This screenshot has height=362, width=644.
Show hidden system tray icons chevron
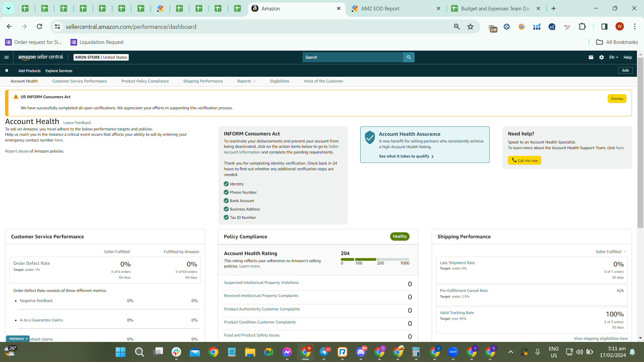(511, 352)
